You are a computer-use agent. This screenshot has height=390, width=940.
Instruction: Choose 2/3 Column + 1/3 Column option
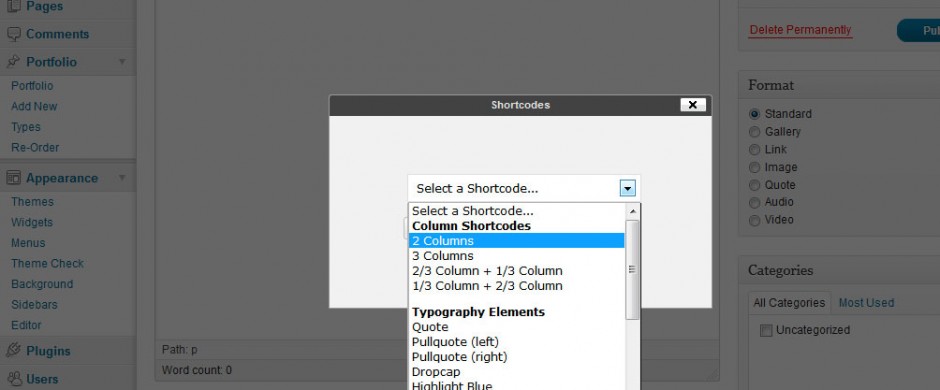coord(516,271)
